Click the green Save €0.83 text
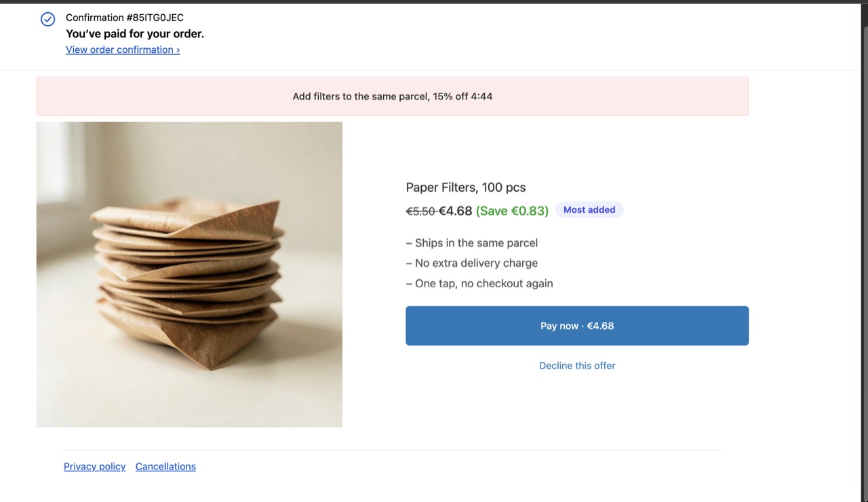Viewport: 868px width, 502px height. [512, 211]
